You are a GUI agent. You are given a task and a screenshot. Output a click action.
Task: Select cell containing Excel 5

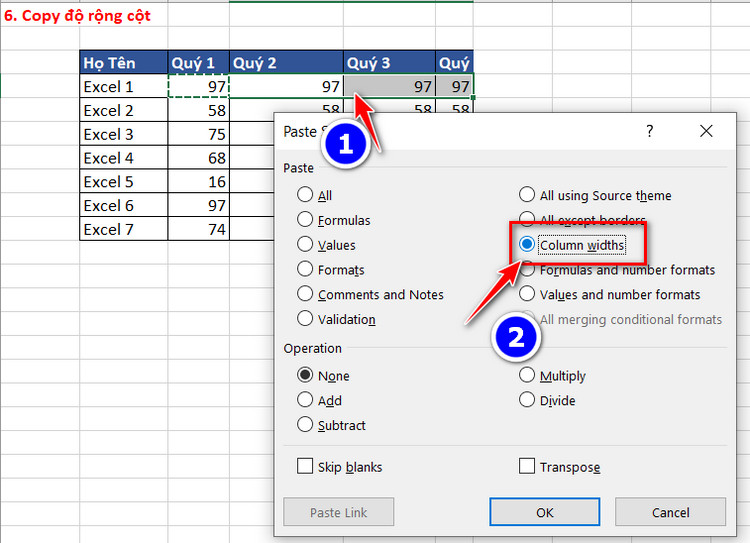(123, 182)
